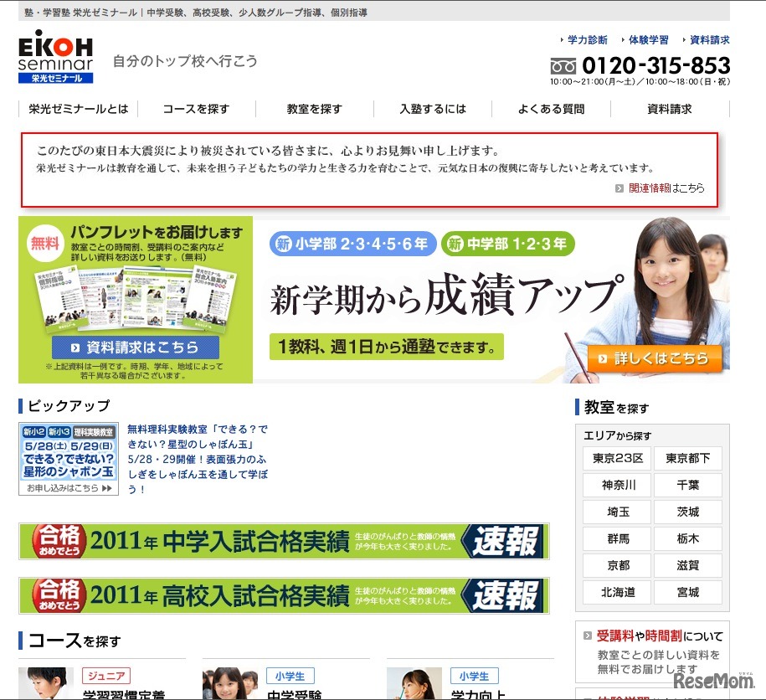
Task: Click 小学生 tag above 中学受験
Action: tap(290, 676)
